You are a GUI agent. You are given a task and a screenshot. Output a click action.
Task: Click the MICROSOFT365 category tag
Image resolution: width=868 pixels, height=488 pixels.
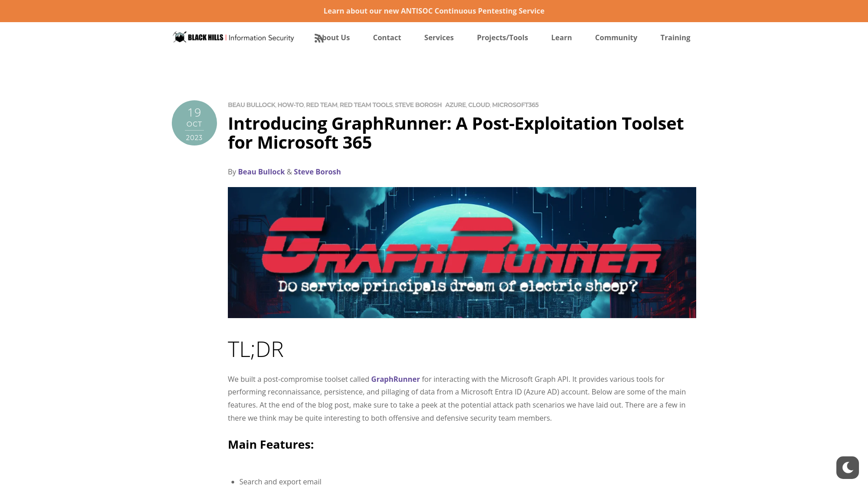515,105
